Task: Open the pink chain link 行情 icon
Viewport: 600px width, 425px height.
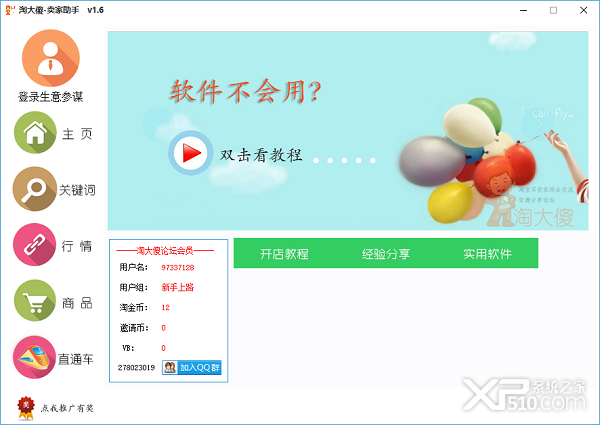Action: [34, 244]
